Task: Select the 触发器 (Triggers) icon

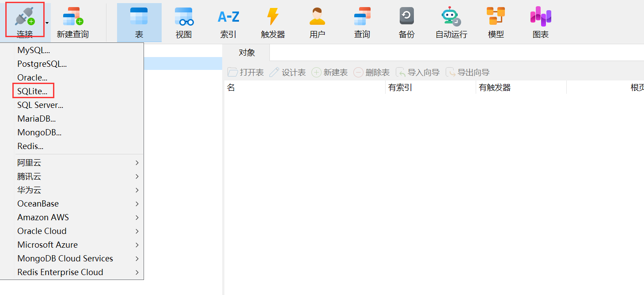Action: 273,20
